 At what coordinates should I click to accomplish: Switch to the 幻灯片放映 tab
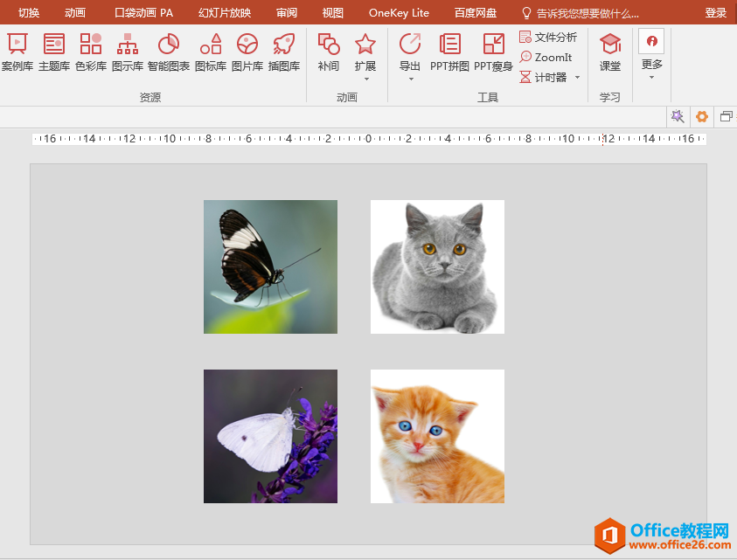pyautogui.click(x=225, y=12)
